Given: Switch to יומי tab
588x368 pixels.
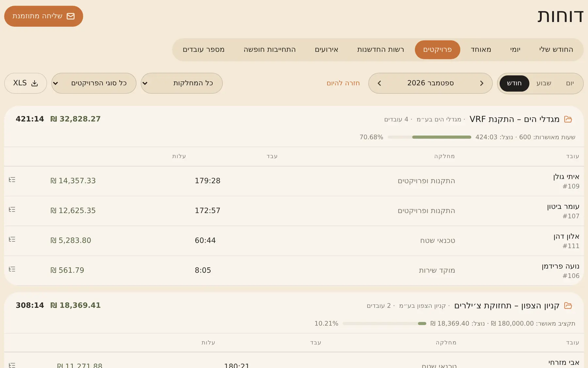Looking at the screenshot, I should [515, 50].
